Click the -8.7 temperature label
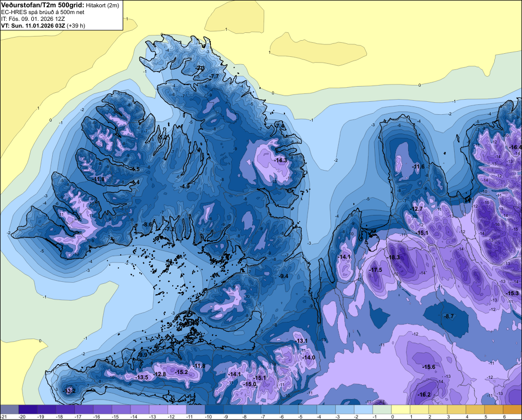Viewport: 522px width, 420px height. (x=449, y=316)
